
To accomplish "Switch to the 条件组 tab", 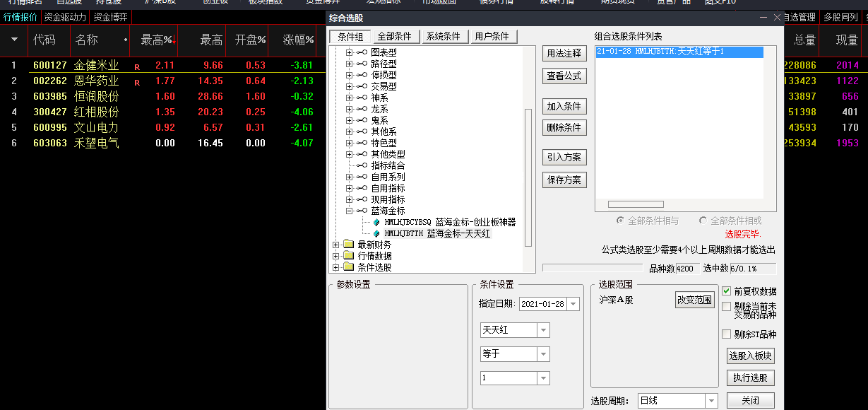I will pos(349,36).
